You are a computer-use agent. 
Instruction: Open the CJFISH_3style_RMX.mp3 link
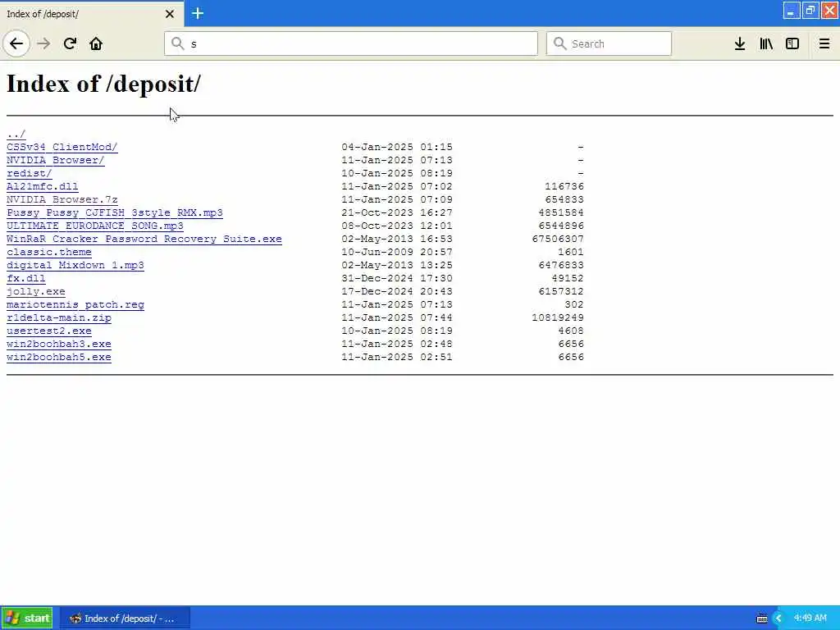tap(115, 212)
